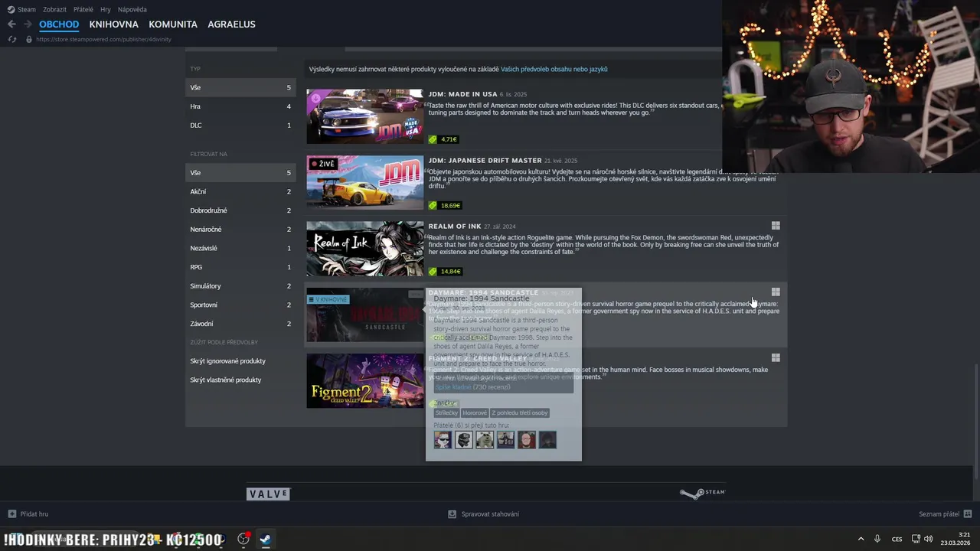The image size is (980, 551).
Task: Filter the type to DLC
Action: tap(240, 125)
